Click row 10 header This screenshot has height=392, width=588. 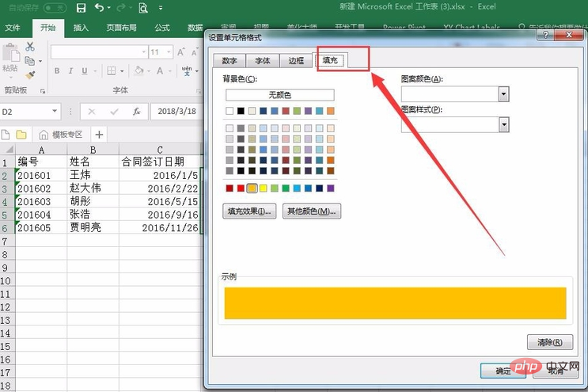click(7, 280)
